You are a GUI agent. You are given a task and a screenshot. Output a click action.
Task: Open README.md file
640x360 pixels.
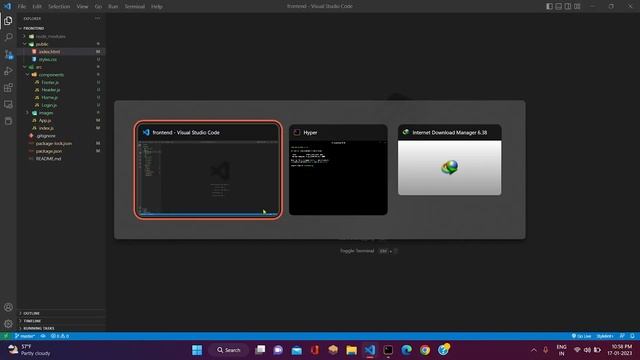click(48, 158)
